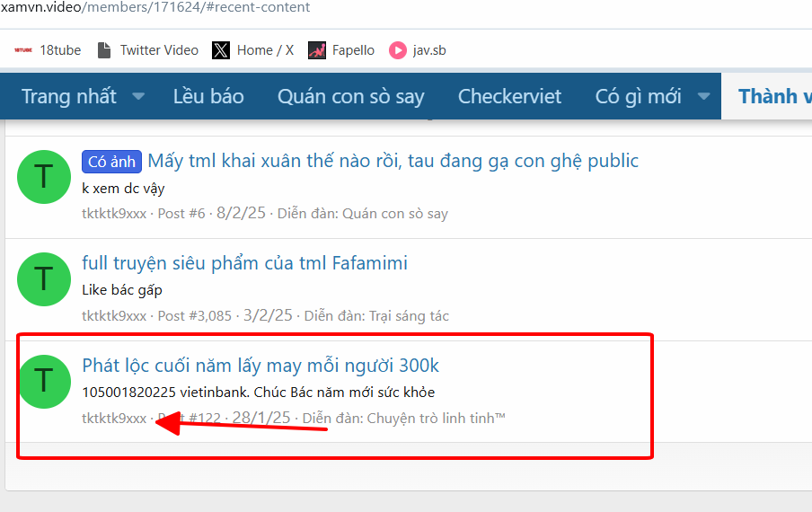Image resolution: width=812 pixels, height=512 pixels.
Task: Open the 18tube bookmark
Action: (x=48, y=50)
